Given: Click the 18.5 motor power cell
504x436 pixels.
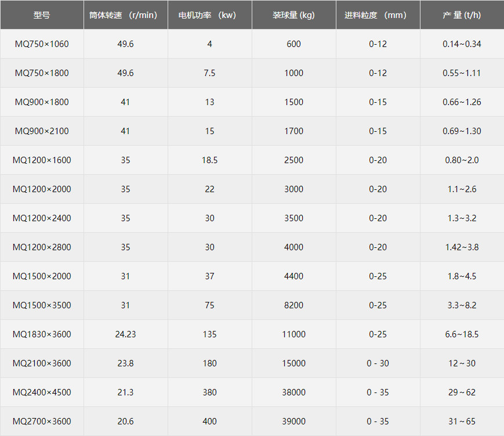Looking at the screenshot, I should 209,160.
